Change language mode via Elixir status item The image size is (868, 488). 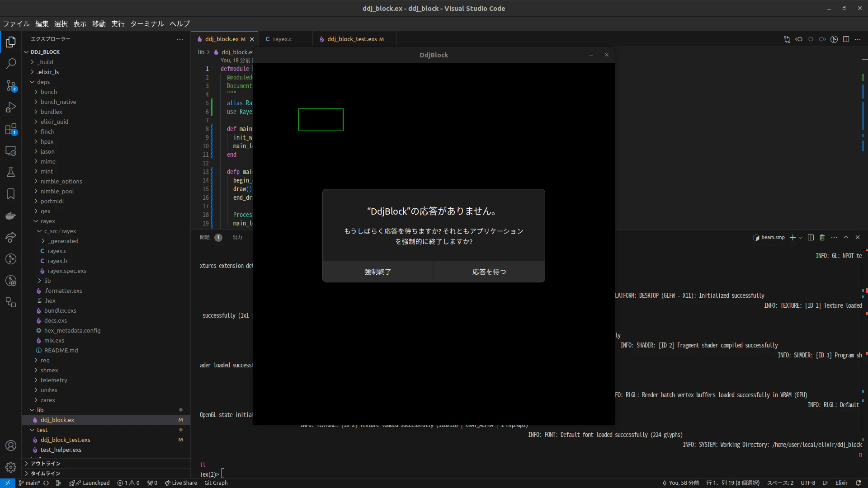click(x=841, y=483)
